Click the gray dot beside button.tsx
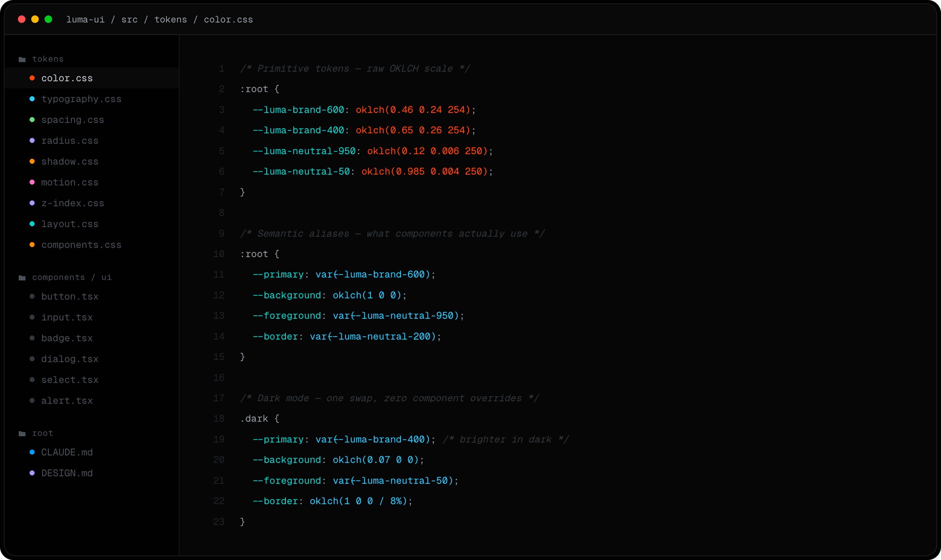 (32, 296)
